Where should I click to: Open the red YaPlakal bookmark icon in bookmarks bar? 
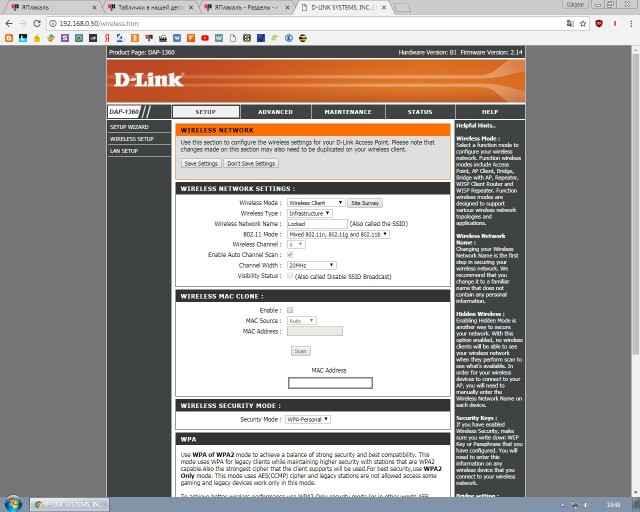coord(149,38)
